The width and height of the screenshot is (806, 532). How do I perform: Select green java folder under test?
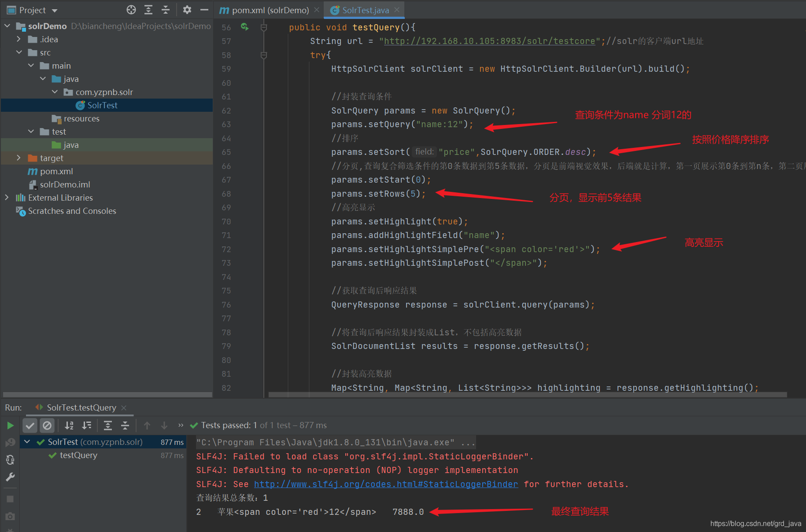(71, 145)
